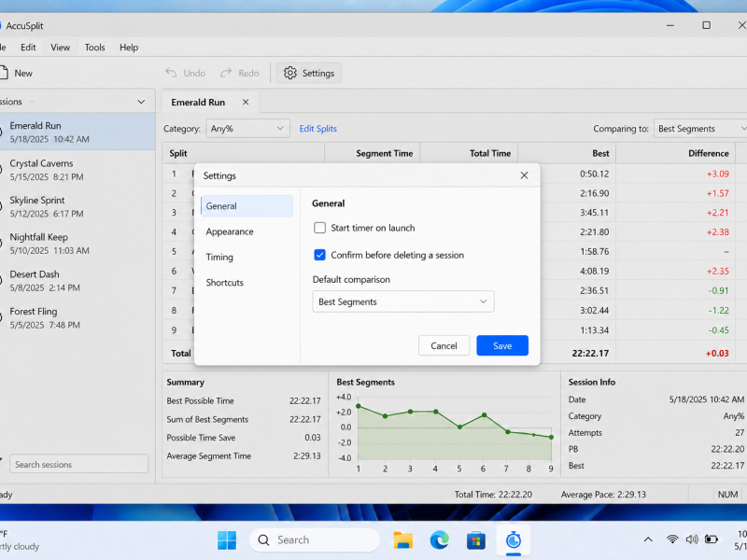The width and height of the screenshot is (747, 560).
Task: Click the Save button
Action: pyautogui.click(x=502, y=345)
